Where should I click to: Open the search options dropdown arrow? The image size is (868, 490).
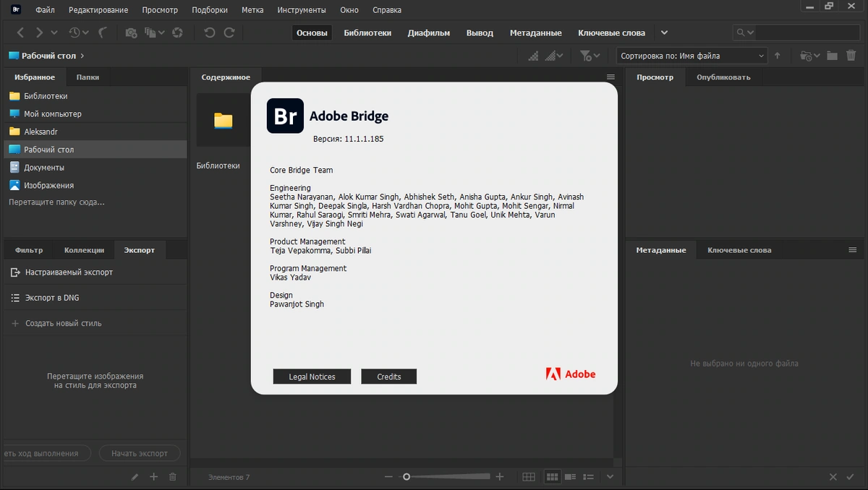pos(751,33)
